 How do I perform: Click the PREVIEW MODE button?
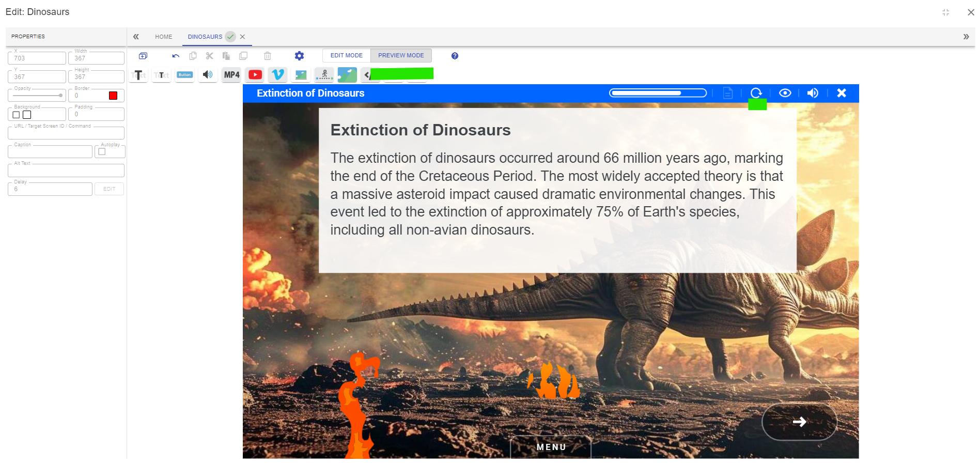point(401,55)
